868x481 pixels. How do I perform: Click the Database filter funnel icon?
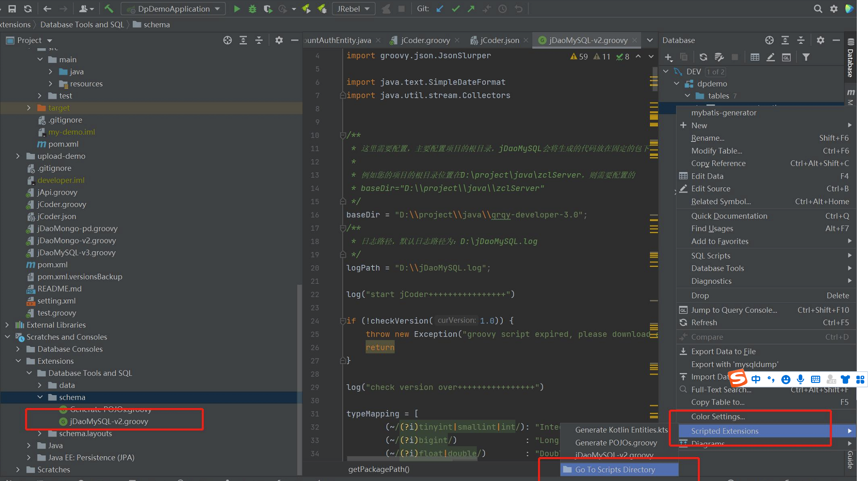click(806, 57)
